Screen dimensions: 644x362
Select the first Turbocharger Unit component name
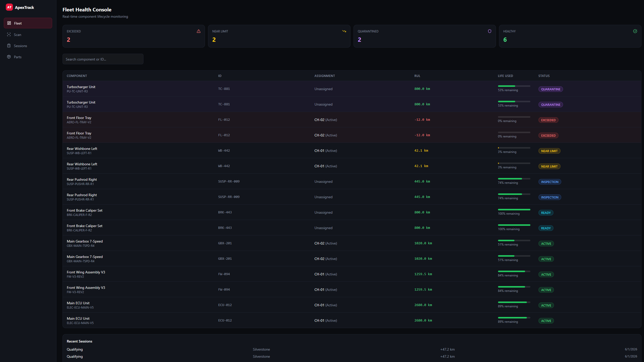81,87
